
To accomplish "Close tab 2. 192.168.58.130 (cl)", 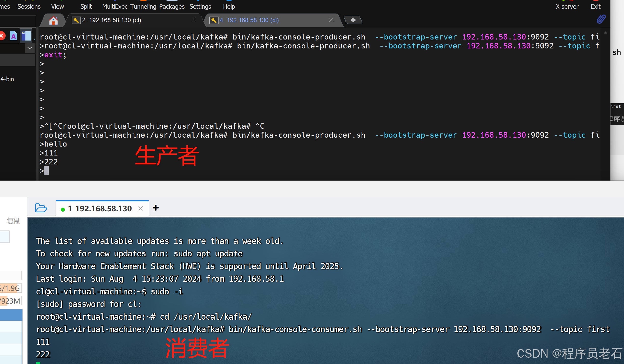I will point(194,20).
